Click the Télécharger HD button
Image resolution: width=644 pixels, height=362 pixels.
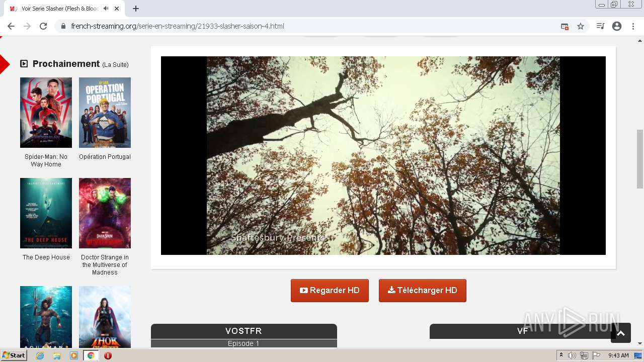tap(423, 291)
